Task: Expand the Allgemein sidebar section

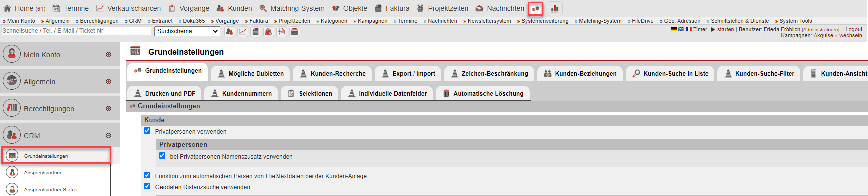Action: point(108,82)
